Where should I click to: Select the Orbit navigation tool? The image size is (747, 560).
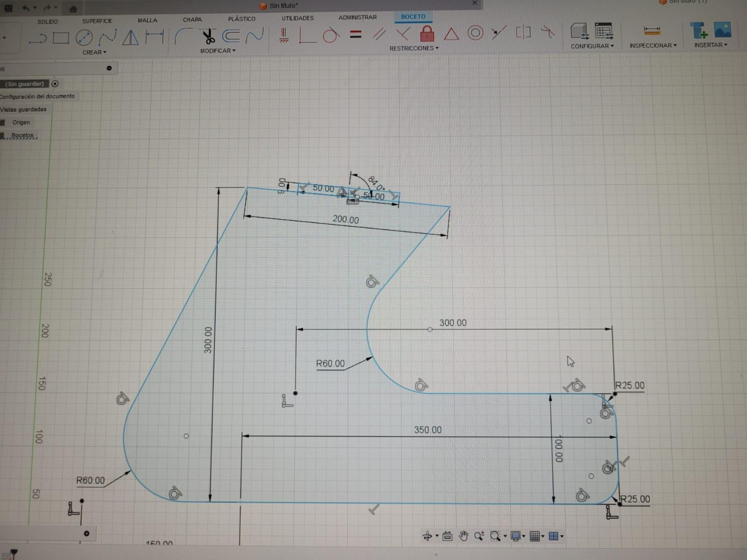(x=427, y=536)
